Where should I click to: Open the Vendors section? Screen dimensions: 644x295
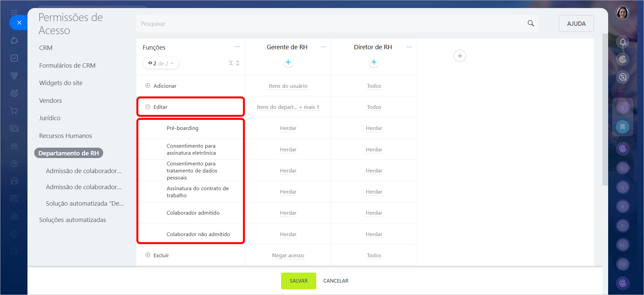tap(51, 101)
